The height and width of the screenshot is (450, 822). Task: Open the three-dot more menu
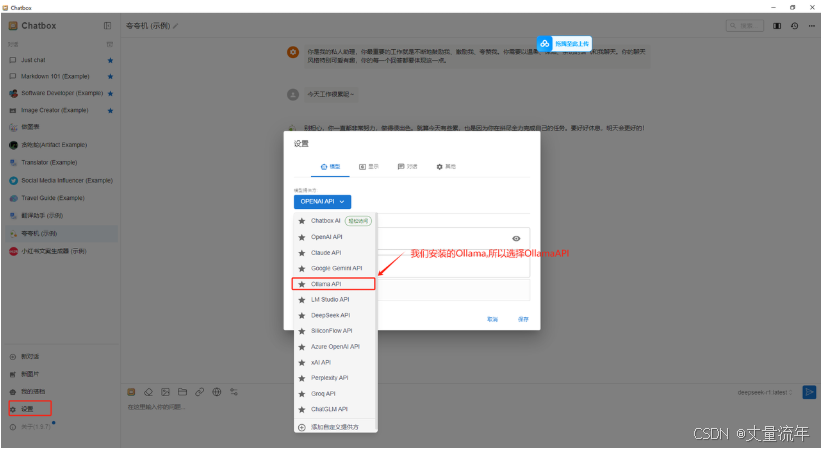coord(812,26)
